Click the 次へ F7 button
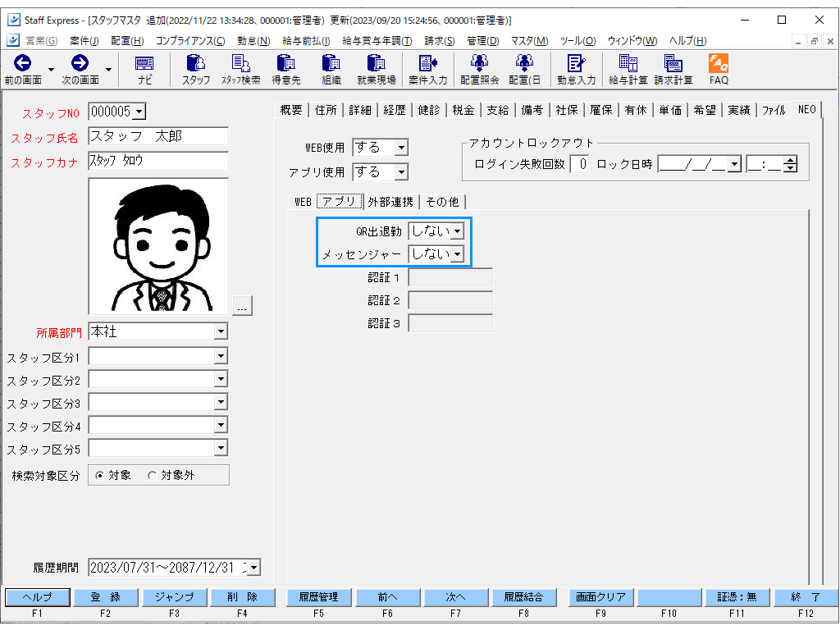 tap(456, 597)
